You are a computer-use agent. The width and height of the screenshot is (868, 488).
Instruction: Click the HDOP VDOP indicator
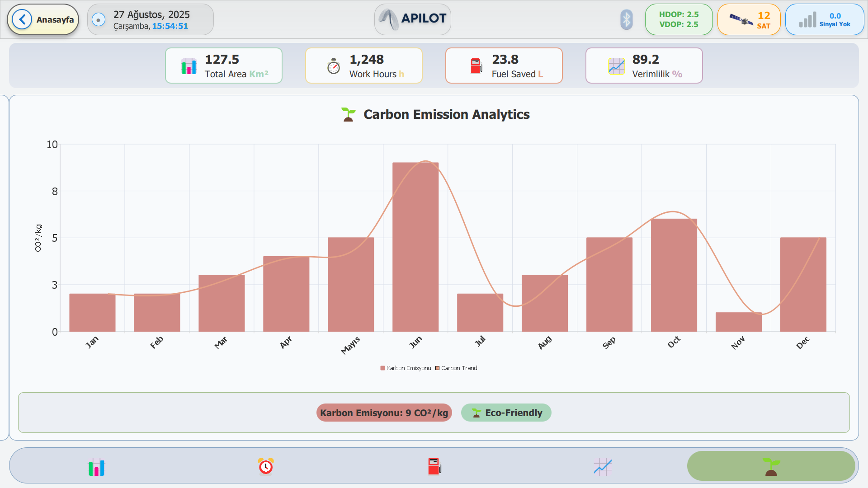pyautogui.click(x=679, y=19)
